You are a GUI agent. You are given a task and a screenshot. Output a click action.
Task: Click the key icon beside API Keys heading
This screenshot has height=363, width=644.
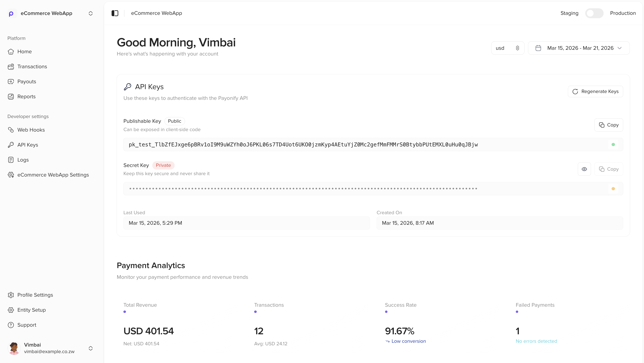tap(128, 87)
